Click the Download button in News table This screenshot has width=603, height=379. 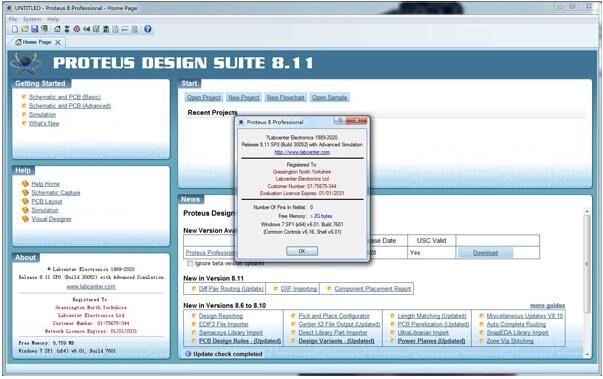(485, 253)
